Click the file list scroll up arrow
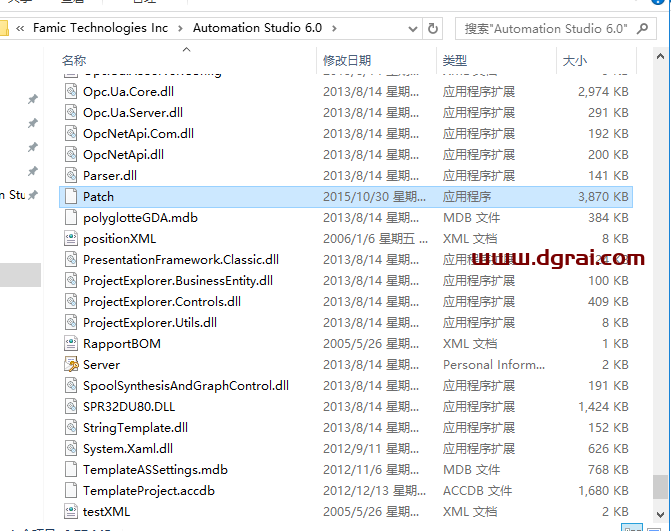The image size is (671, 531). [x=660, y=56]
